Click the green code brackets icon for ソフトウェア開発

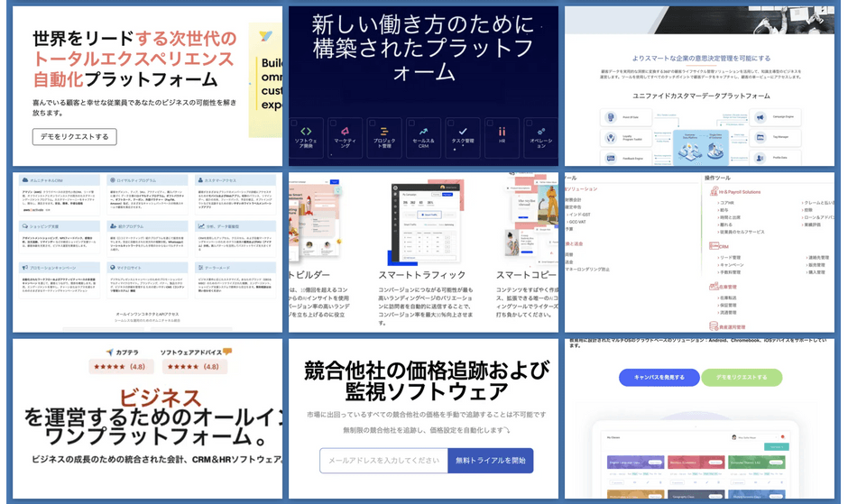click(x=306, y=131)
